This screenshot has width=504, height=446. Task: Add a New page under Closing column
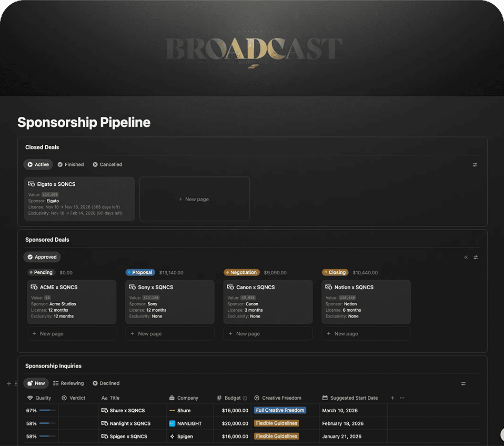tap(366, 334)
